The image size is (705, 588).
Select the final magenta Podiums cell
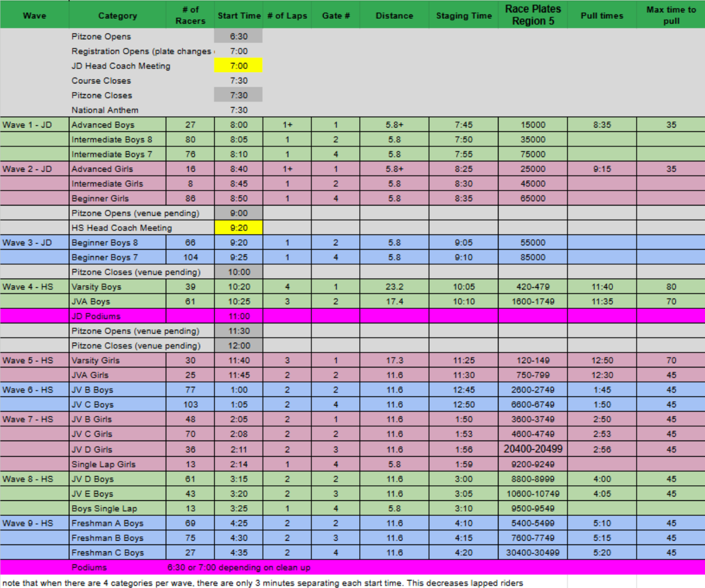tap(118, 568)
